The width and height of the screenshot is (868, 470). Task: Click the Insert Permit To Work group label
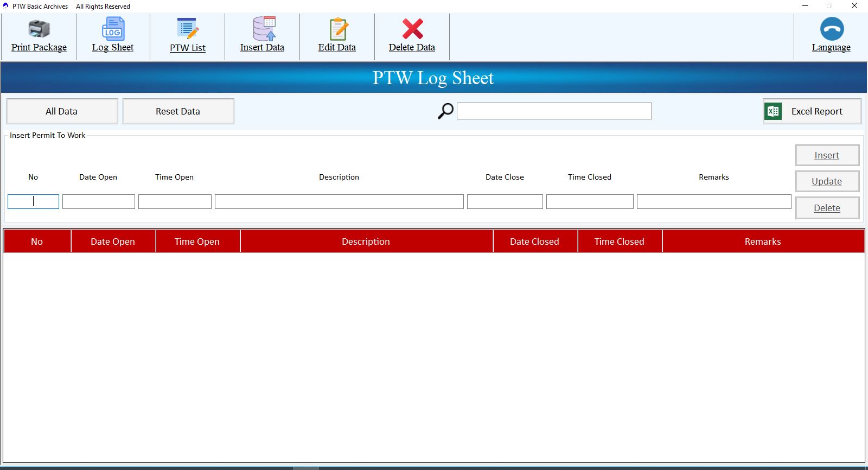coord(48,135)
